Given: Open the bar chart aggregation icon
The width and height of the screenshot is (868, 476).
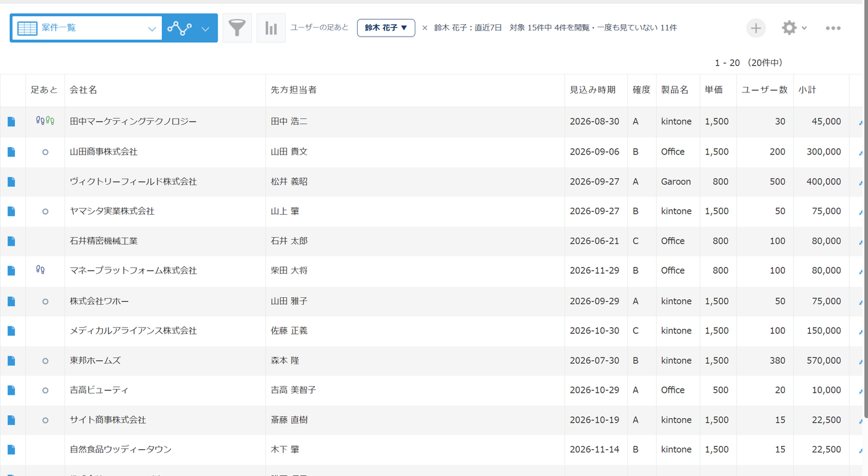Looking at the screenshot, I should (271, 28).
